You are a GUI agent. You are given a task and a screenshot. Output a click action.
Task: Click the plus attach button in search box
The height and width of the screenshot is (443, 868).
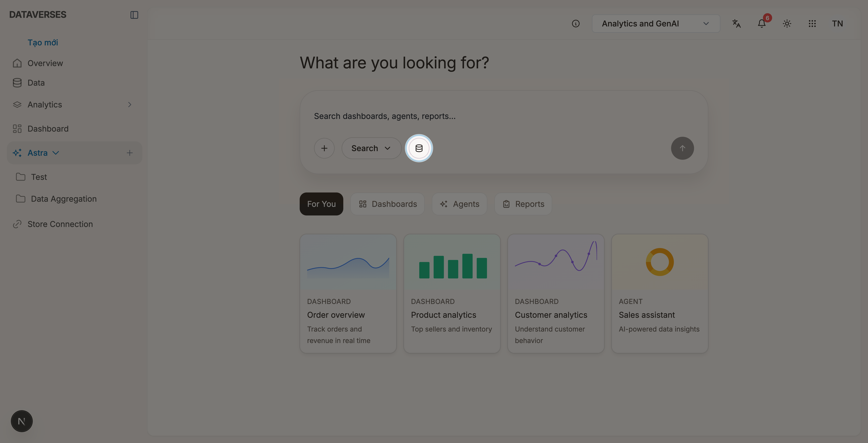[324, 148]
